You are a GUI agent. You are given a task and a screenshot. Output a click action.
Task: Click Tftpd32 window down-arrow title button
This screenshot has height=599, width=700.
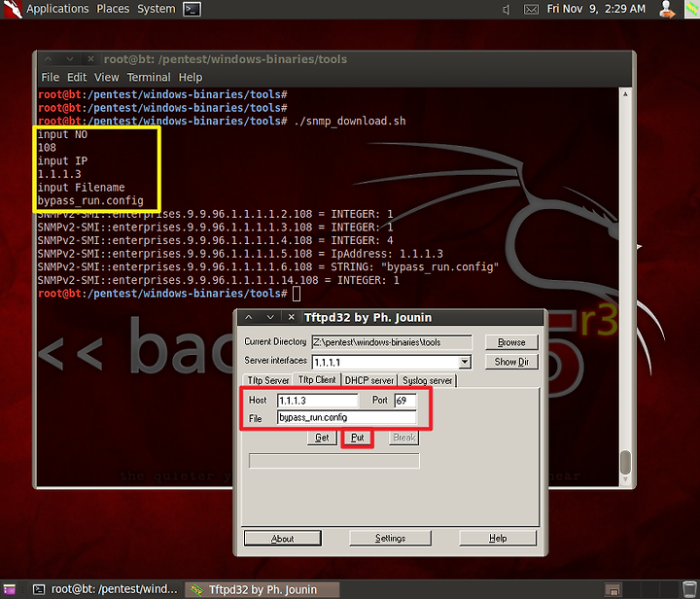[x=270, y=317]
